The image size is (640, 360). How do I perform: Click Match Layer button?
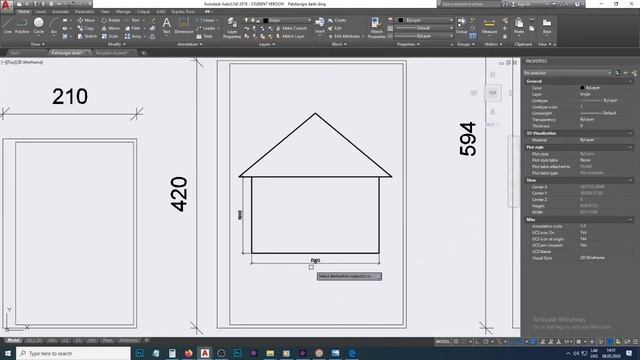(x=290, y=36)
